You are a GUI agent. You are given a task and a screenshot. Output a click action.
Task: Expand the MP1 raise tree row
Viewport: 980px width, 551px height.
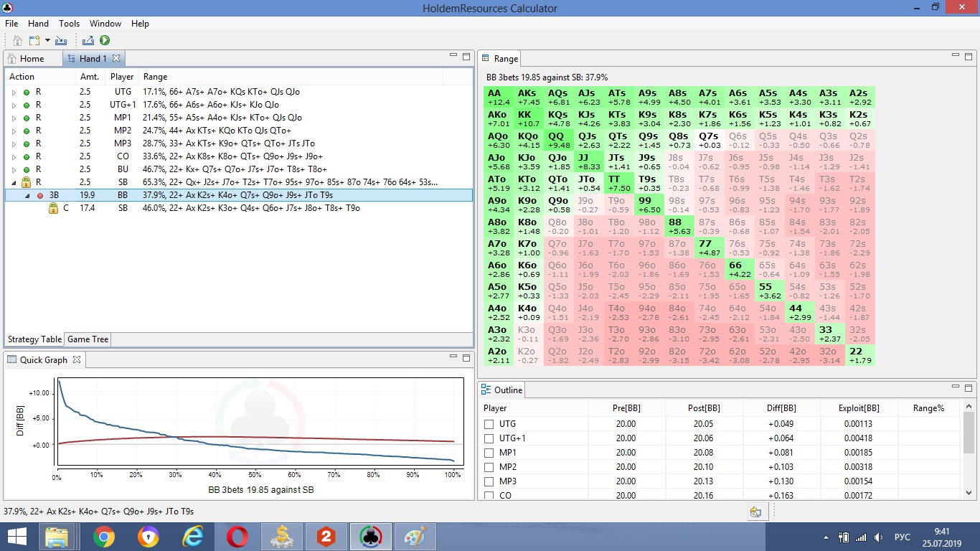(x=14, y=118)
